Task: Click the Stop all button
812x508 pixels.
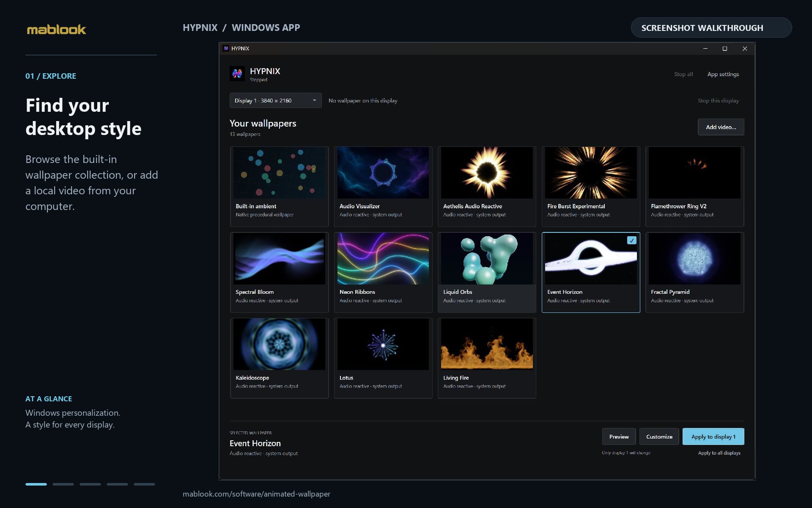Action: click(x=683, y=74)
